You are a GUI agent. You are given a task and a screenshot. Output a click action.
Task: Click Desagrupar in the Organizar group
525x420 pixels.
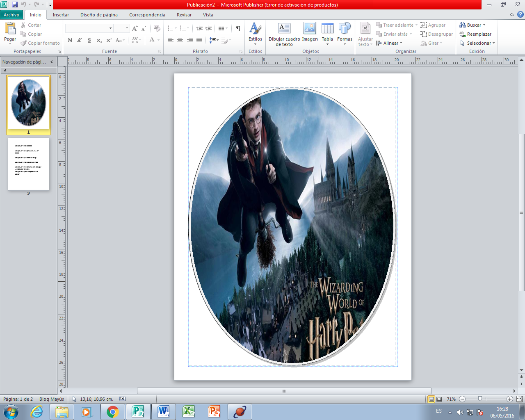click(x=436, y=34)
